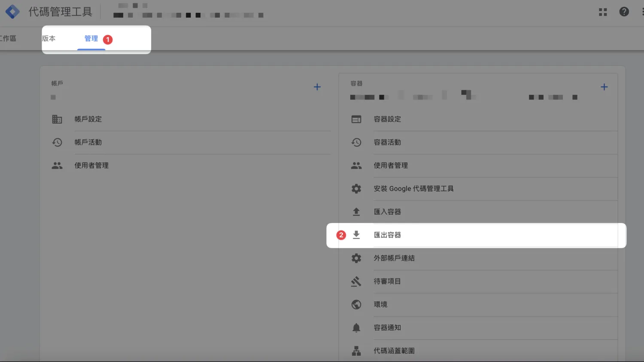Open the Google apps grid icon
Screen dimensions: 644x362
tap(603, 12)
